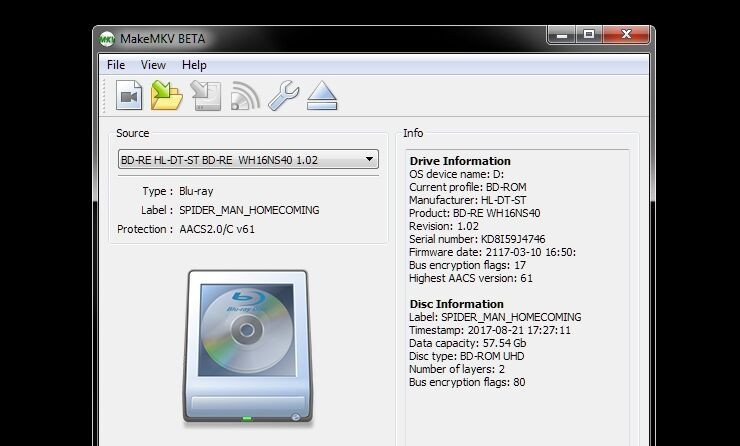Click Bus encryption flags: 80 line
This screenshot has width=740, height=446.
(467, 382)
